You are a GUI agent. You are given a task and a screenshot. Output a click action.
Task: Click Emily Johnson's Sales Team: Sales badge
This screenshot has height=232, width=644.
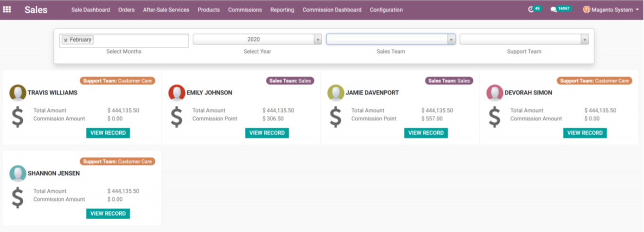290,81
